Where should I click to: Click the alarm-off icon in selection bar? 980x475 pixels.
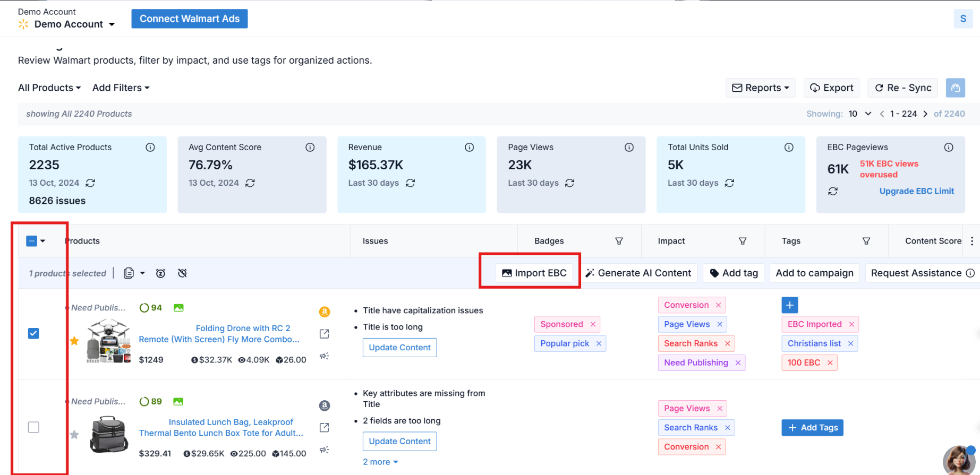pos(182,273)
